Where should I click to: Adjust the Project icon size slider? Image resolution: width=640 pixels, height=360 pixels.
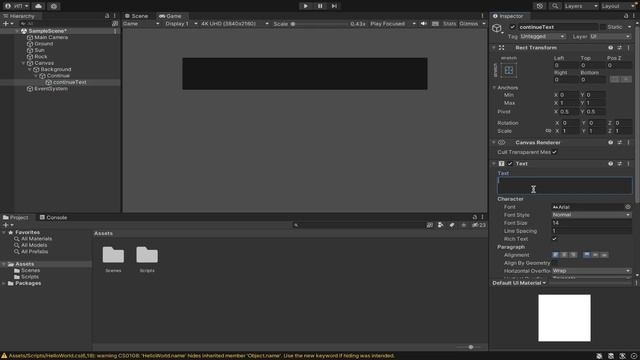click(x=470, y=347)
